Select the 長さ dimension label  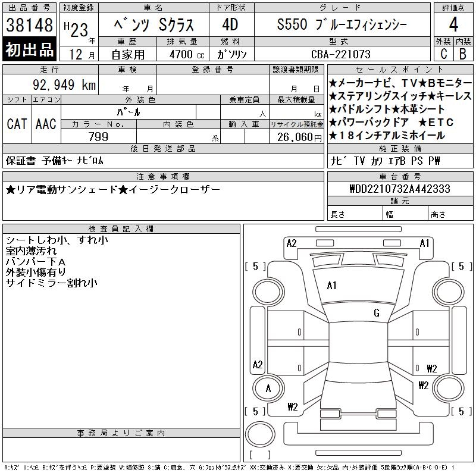337,215
